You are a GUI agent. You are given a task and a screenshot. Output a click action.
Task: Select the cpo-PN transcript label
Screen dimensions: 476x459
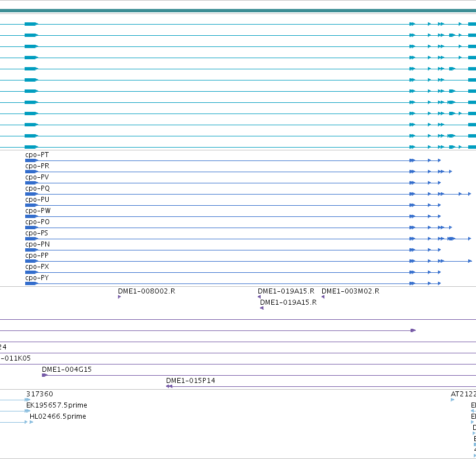click(37, 244)
